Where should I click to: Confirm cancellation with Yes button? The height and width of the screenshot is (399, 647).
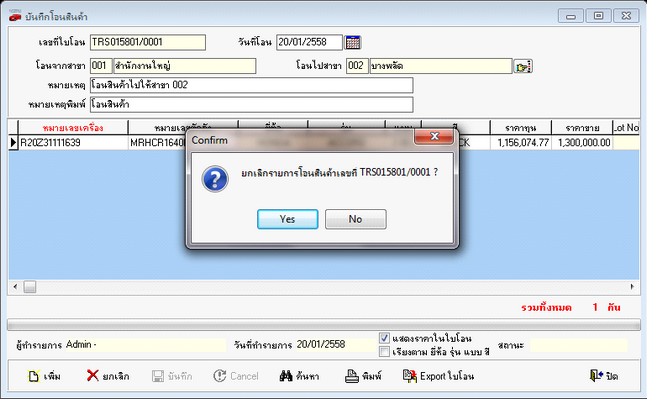(x=288, y=219)
